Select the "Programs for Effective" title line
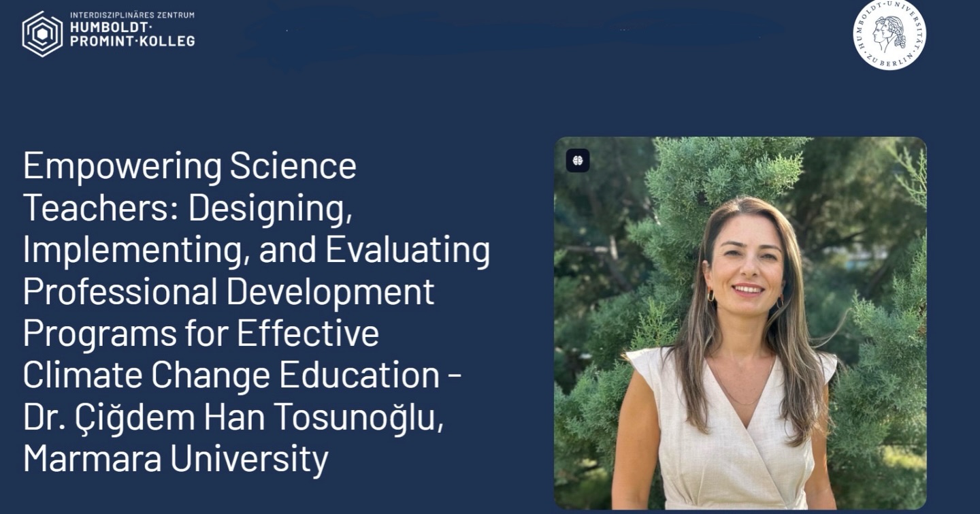 [x=201, y=334]
